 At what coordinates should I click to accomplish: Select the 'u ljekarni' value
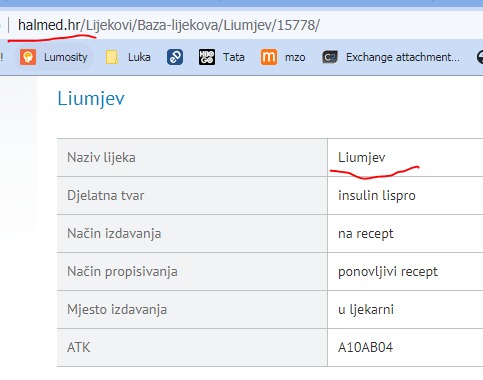click(x=366, y=309)
